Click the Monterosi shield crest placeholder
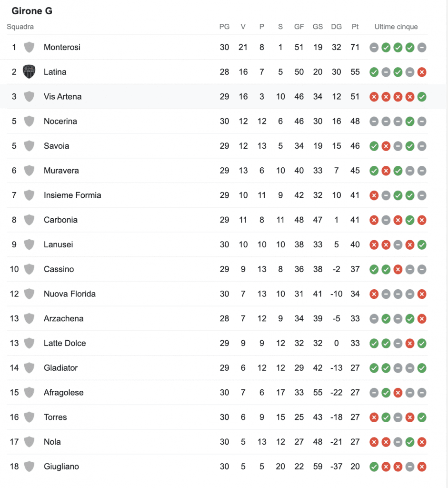Screen dimensions: 448x488 click(29, 47)
